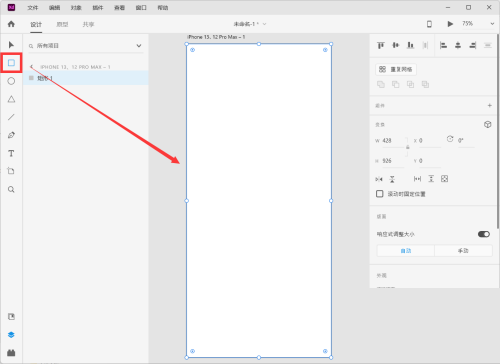Screen dimensions: 500x364
Task: Open the Plugins panel icon
Action: point(11,353)
